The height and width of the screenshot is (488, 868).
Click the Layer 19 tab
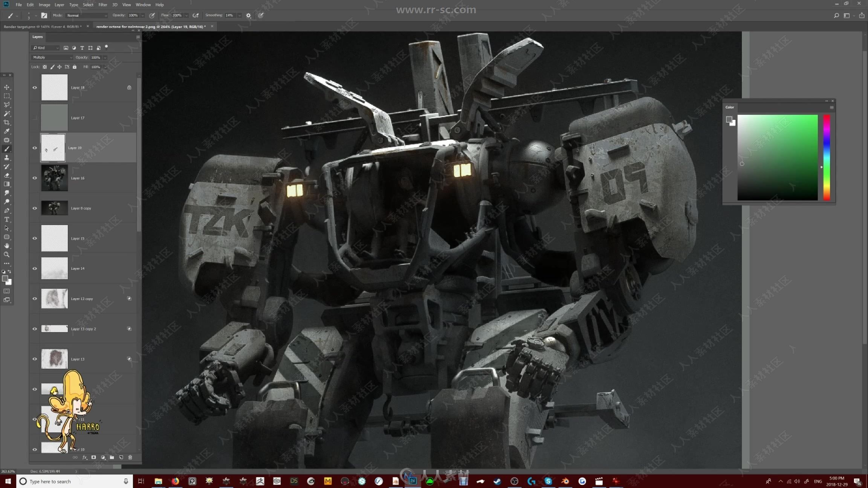tap(83, 148)
